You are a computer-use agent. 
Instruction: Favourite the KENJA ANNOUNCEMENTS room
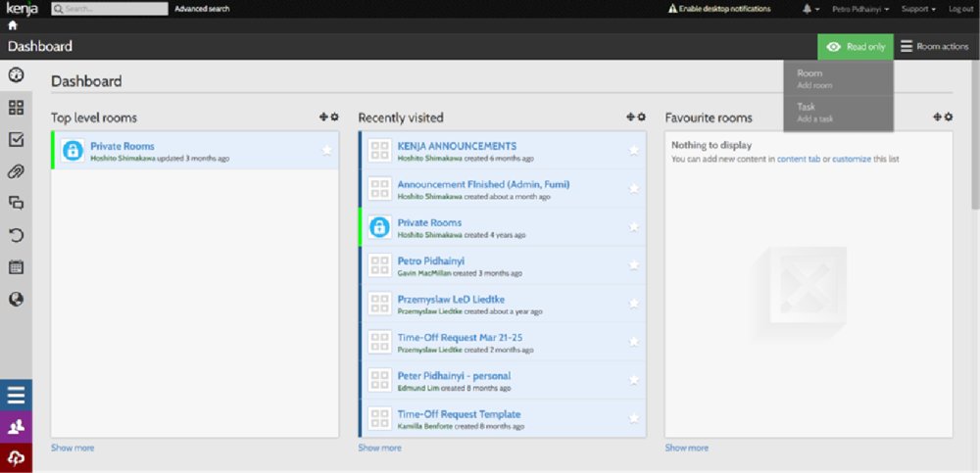tap(634, 151)
